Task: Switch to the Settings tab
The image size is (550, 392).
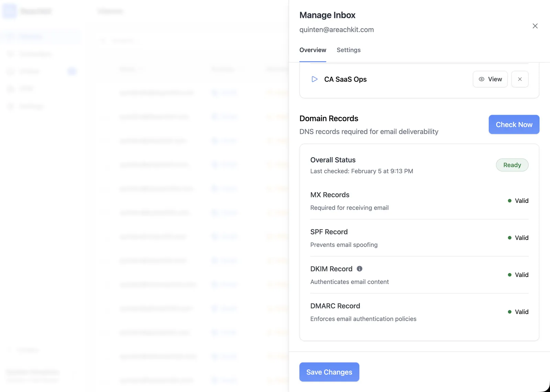Action: pyautogui.click(x=349, y=50)
